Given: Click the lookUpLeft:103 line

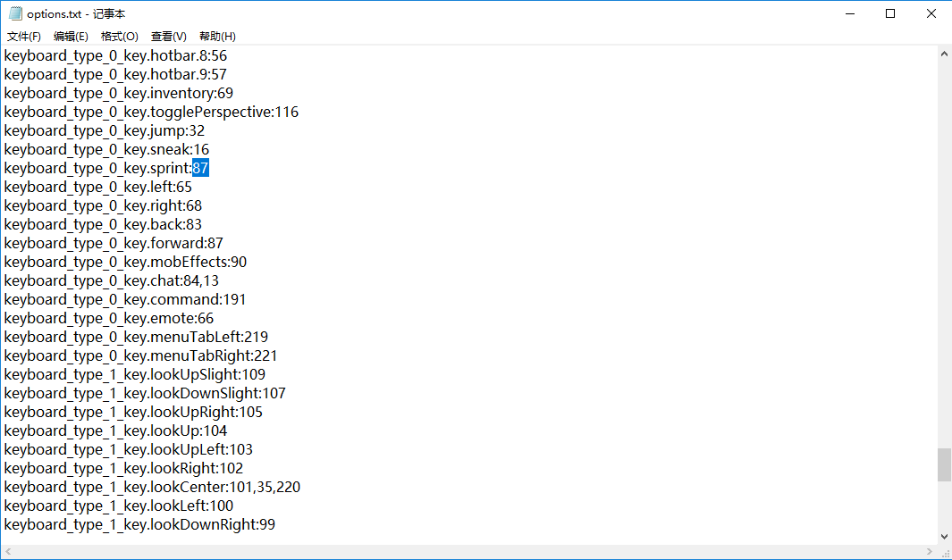Looking at the screenshot, I should click(x=128, y=450).
